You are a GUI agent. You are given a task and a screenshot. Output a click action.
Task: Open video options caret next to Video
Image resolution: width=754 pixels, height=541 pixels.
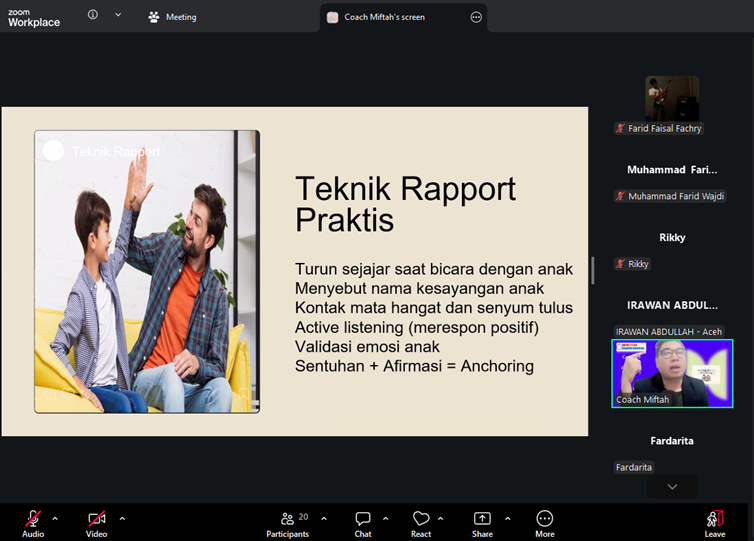[122, 518]
